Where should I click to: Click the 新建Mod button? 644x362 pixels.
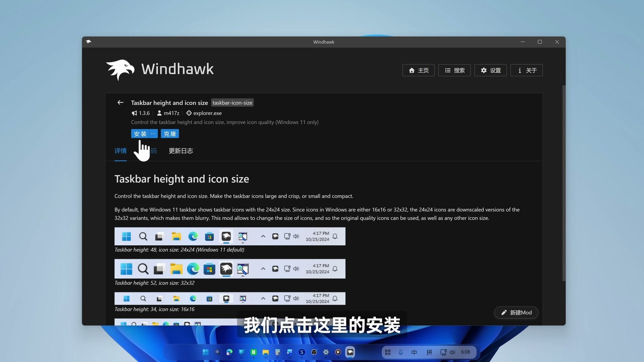click(x=516, y=313)
